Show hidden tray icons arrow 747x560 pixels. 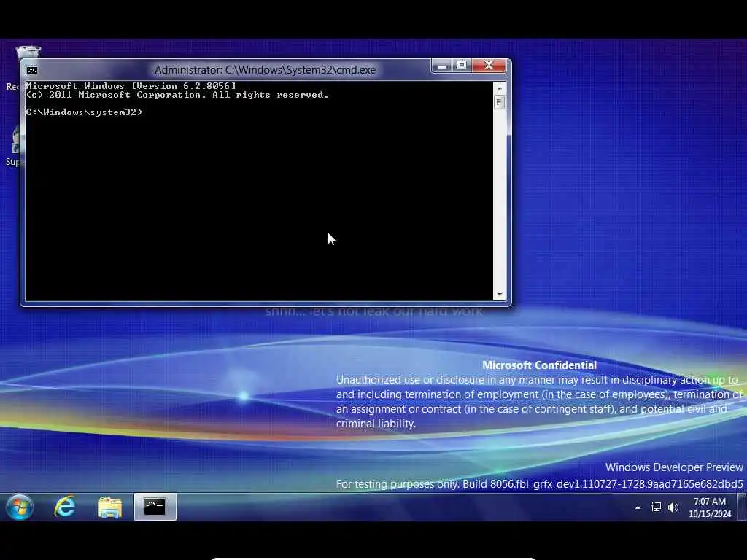[638, 507]
